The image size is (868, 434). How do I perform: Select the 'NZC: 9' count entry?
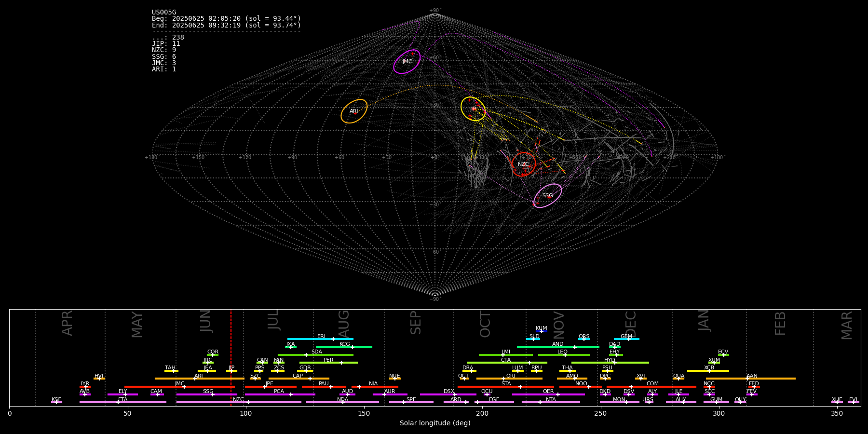(x=164, y=50)
